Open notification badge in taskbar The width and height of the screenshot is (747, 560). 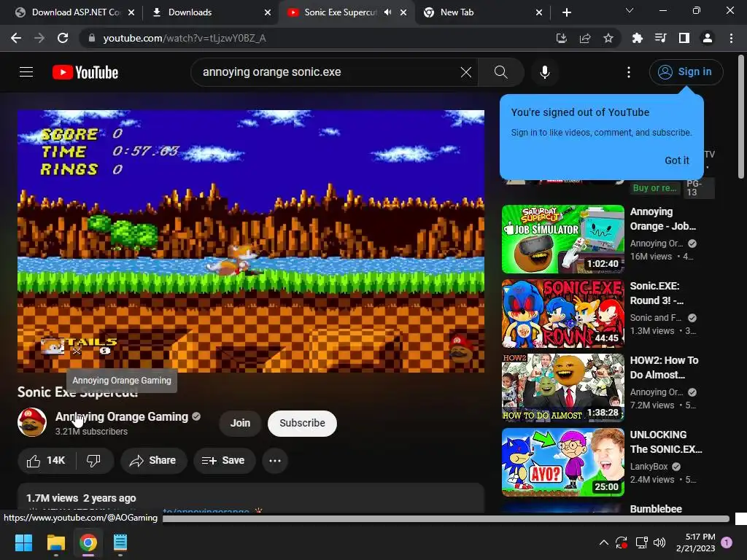727,542
